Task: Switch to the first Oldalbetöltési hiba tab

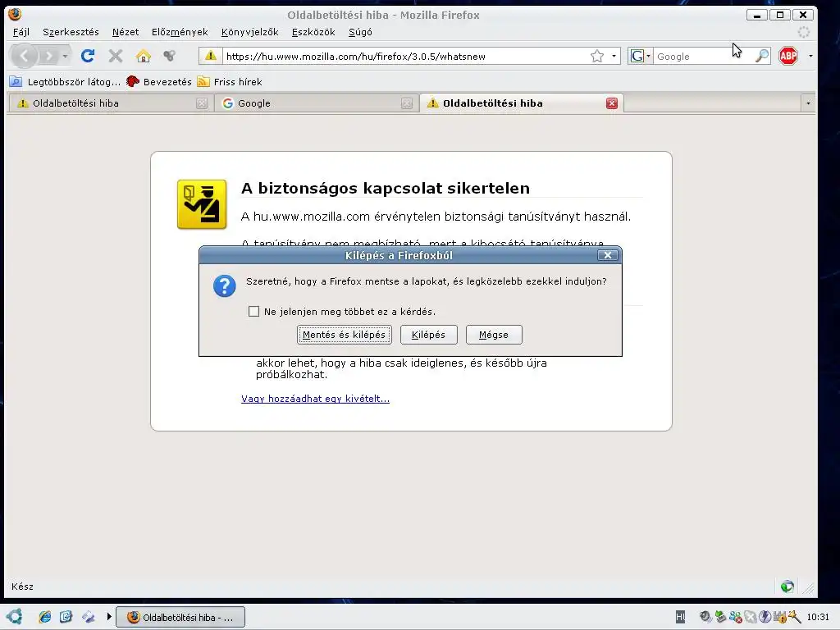Action: 111,103
